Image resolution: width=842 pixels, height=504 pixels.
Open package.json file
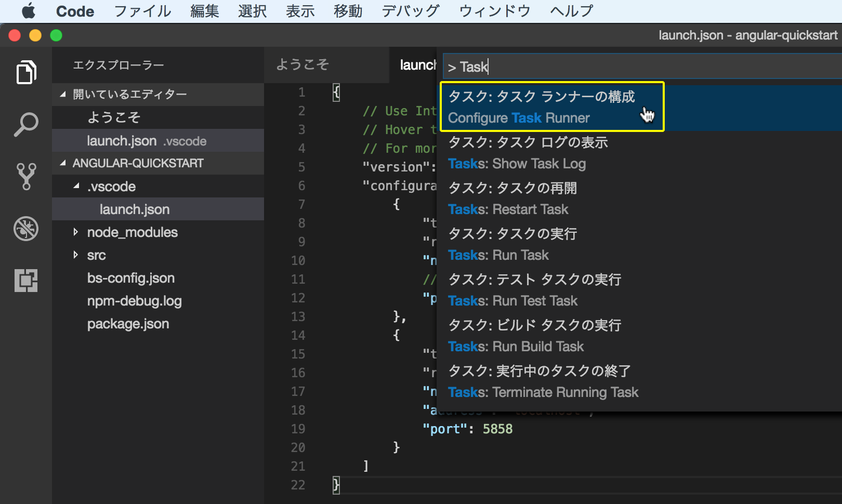[x=128, y=324]
